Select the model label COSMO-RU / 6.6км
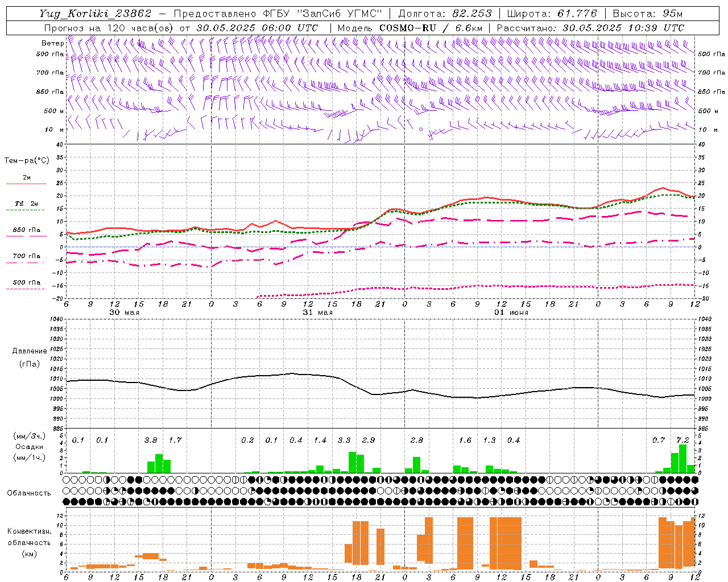The image size is (728, 582). pos(431,28)
